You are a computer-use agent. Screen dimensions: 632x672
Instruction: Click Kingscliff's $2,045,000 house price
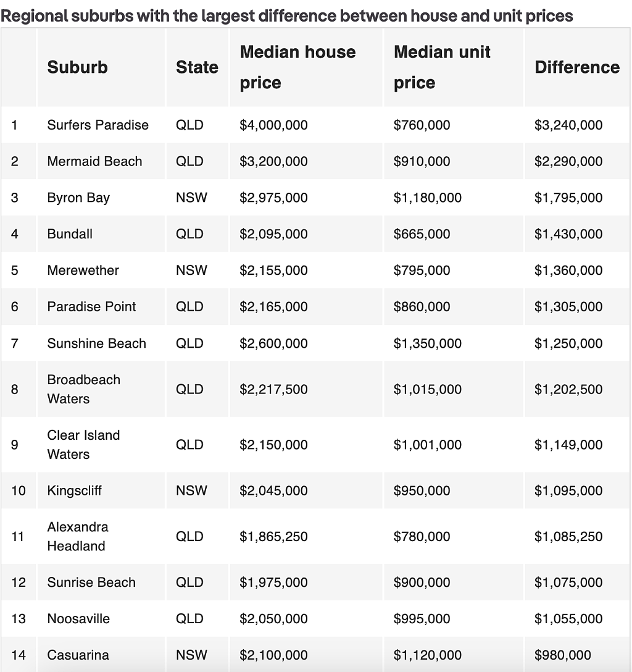point(273,490)
